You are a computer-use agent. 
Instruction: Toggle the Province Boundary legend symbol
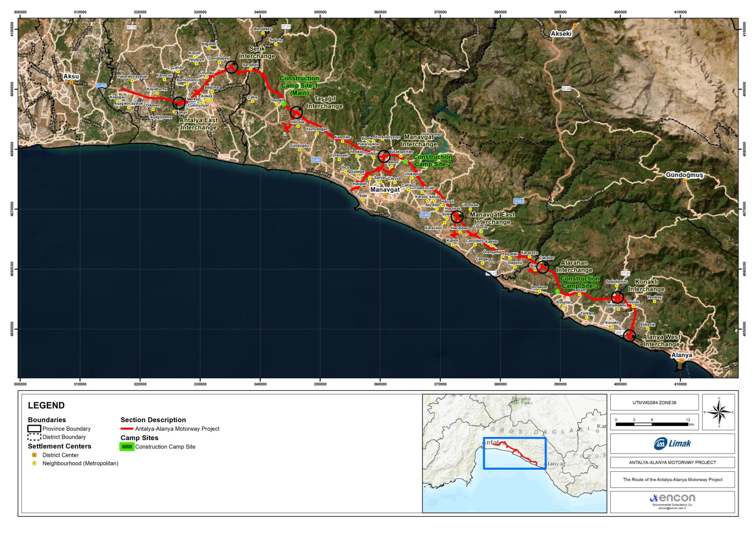(34, 428)
